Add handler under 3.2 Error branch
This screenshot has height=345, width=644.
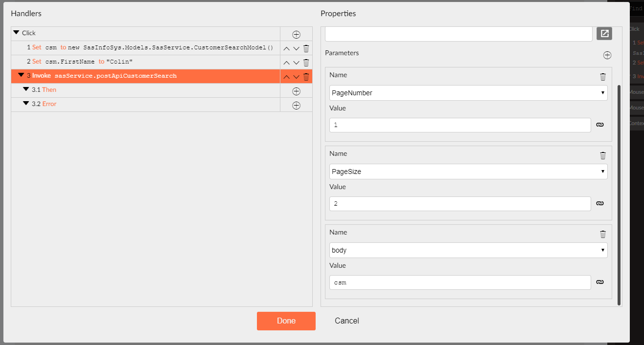[296, 105]
